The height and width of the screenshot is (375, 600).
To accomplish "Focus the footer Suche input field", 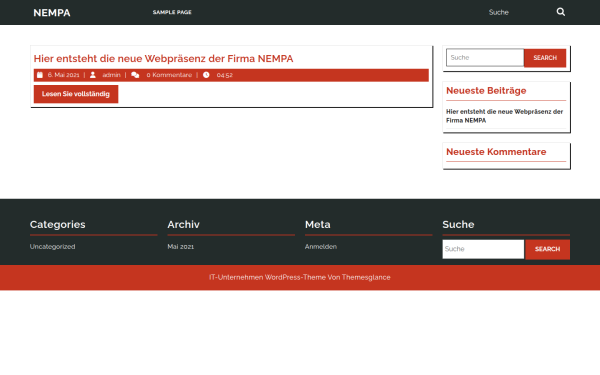I will click(483, 249).
